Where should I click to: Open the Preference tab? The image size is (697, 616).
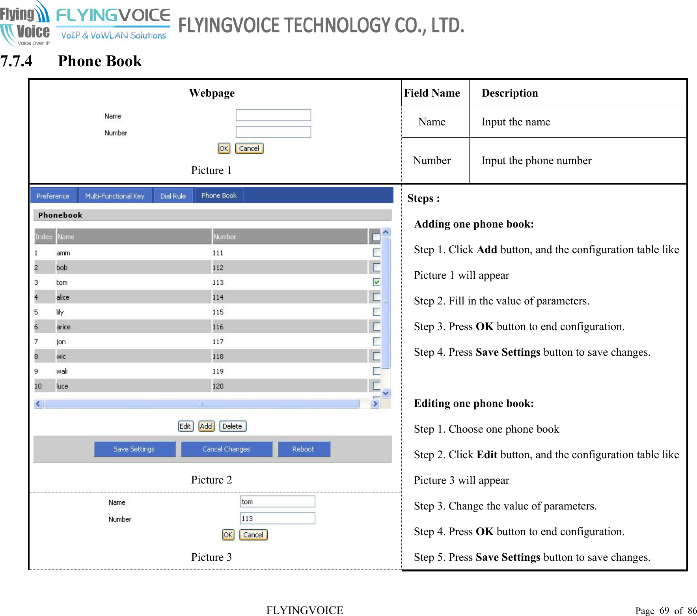53,196
